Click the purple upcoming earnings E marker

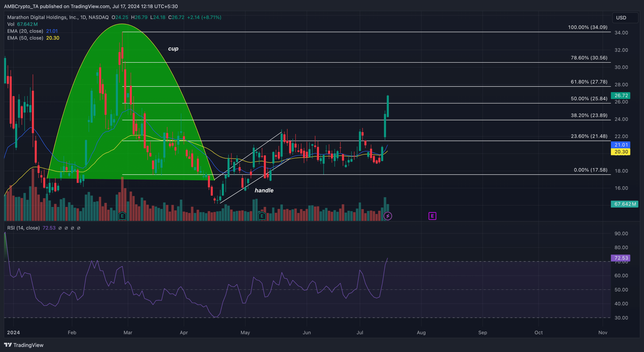pos(432,216)
